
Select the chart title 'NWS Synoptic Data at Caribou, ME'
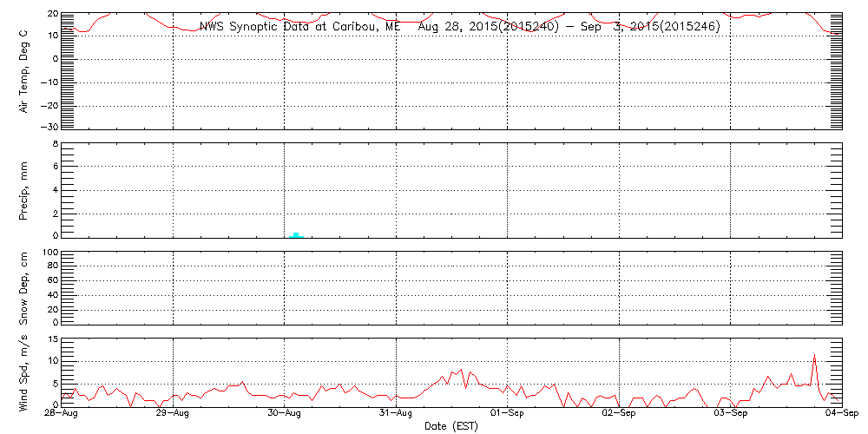[x=300, y=26]
